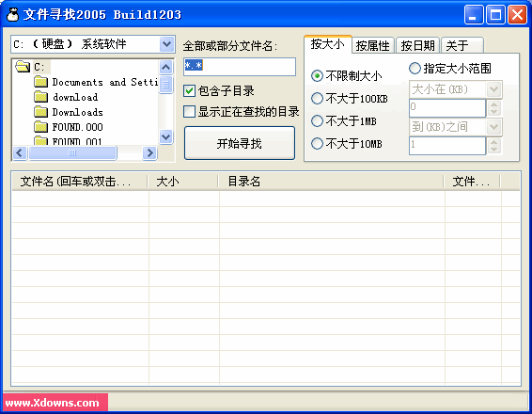Screen dimensions: 532x414
Task: Open the C: drive selection dropdown
Action: click(166, 44)
